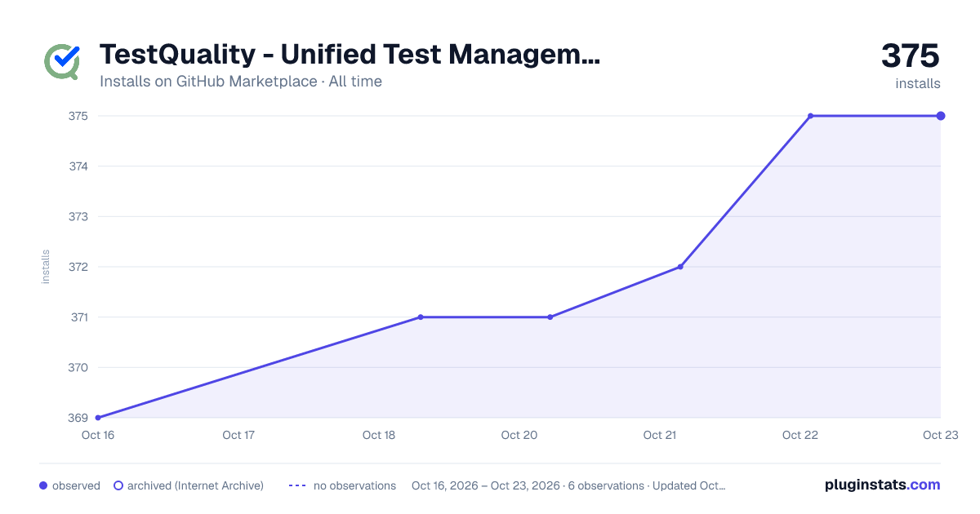
Task: Click the hollow 'archived' legend circle
Action: 118,485
